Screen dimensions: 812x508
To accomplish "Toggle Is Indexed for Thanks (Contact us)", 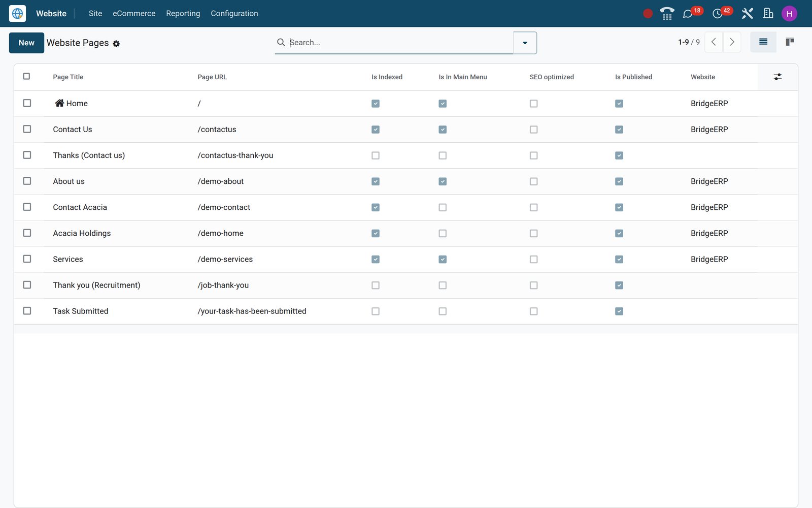I will [376, 155].
